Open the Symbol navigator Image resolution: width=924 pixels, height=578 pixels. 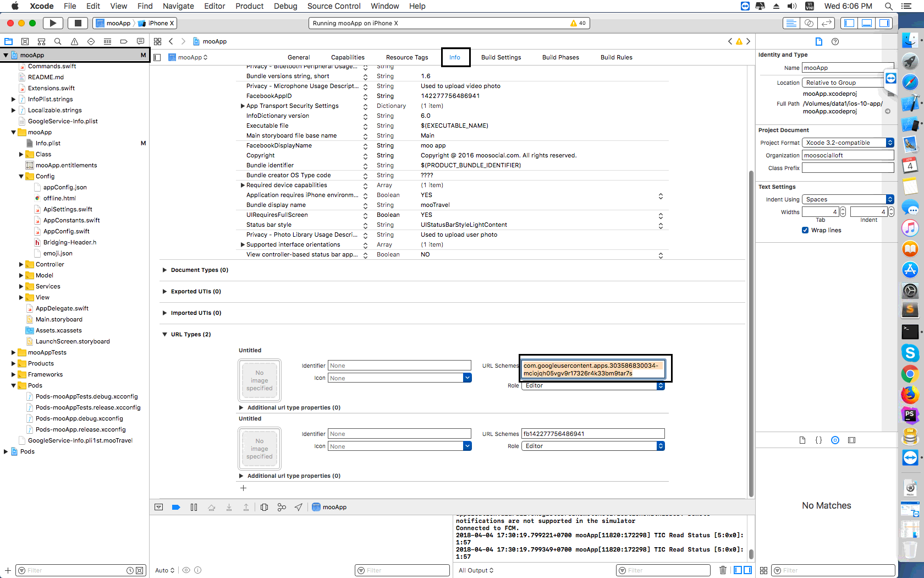41,41
